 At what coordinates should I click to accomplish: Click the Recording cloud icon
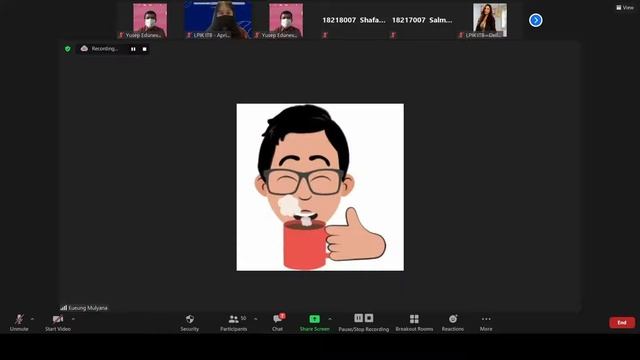(x=84, y=49)
